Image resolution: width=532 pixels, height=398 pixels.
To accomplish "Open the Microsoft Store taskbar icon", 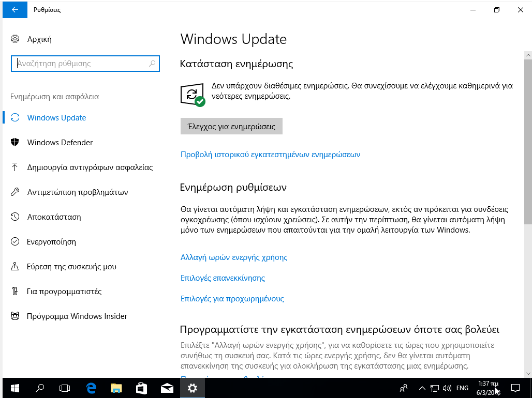I will 141,388.
